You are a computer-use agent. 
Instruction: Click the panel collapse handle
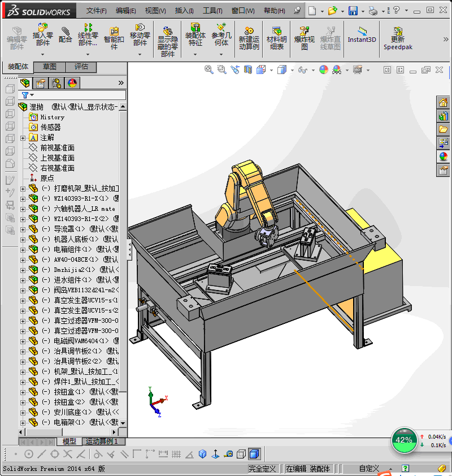point(129,249)
